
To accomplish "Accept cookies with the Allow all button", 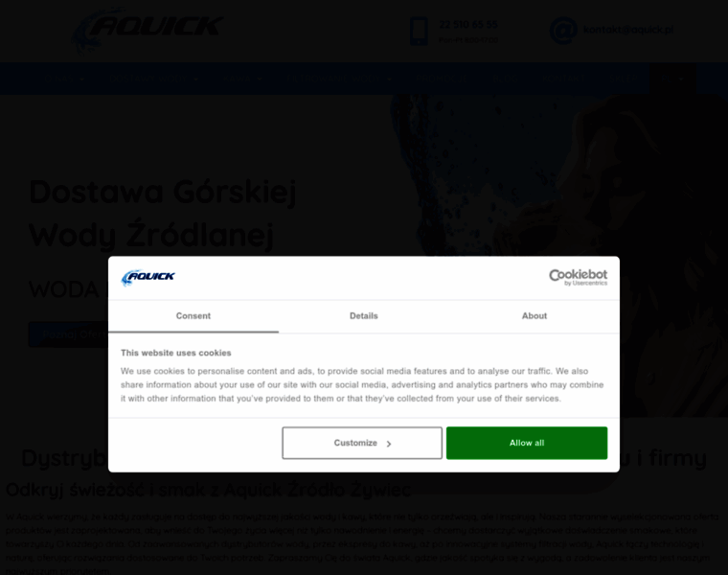I will (x=527, y=443).
